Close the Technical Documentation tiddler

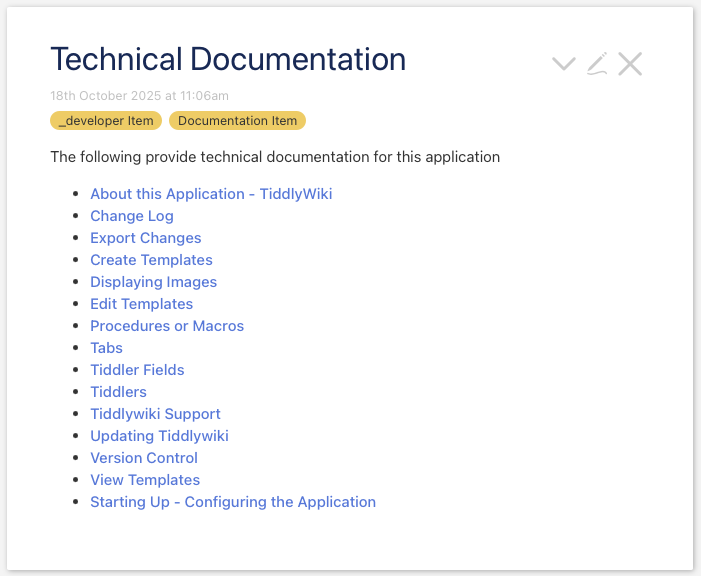[x=630, y=64]
